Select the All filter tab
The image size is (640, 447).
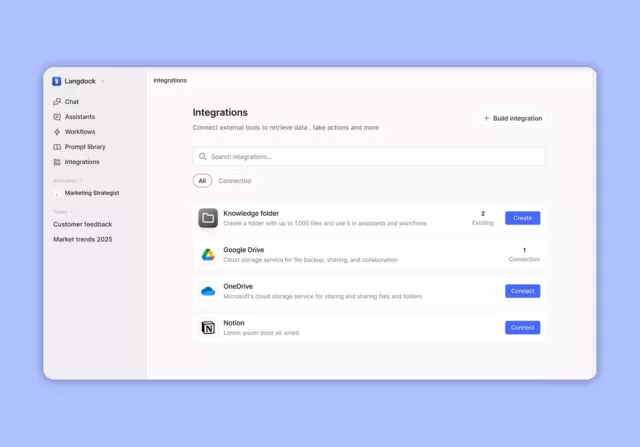[x=202, y=181]
